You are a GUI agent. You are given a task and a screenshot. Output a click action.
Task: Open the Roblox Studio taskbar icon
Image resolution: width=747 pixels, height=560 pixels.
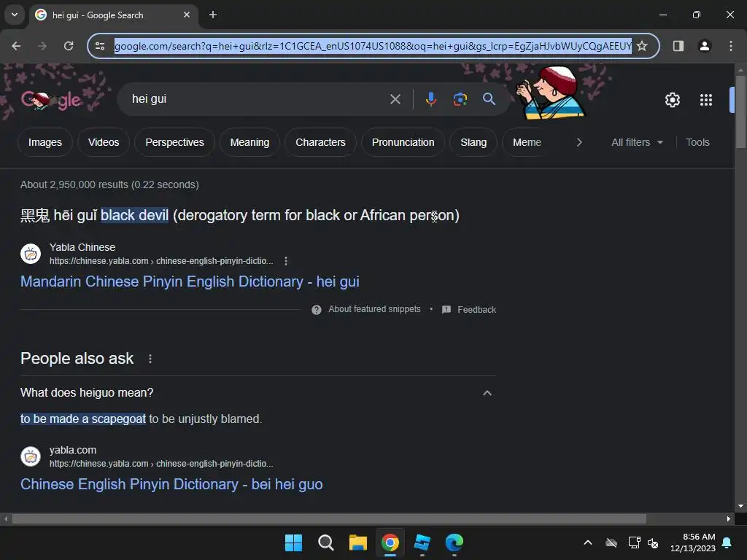pyautogui.click(x=422, y=542)
